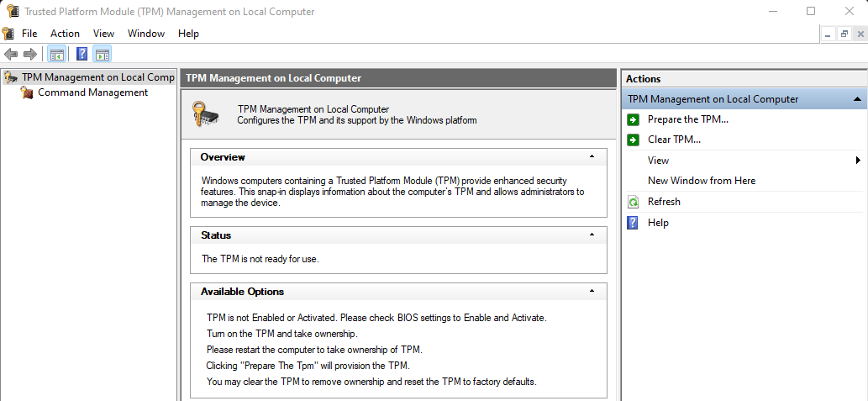The image size is (868, 401).
Task: Open the Action menu
Action: click(x=65, y=34)
